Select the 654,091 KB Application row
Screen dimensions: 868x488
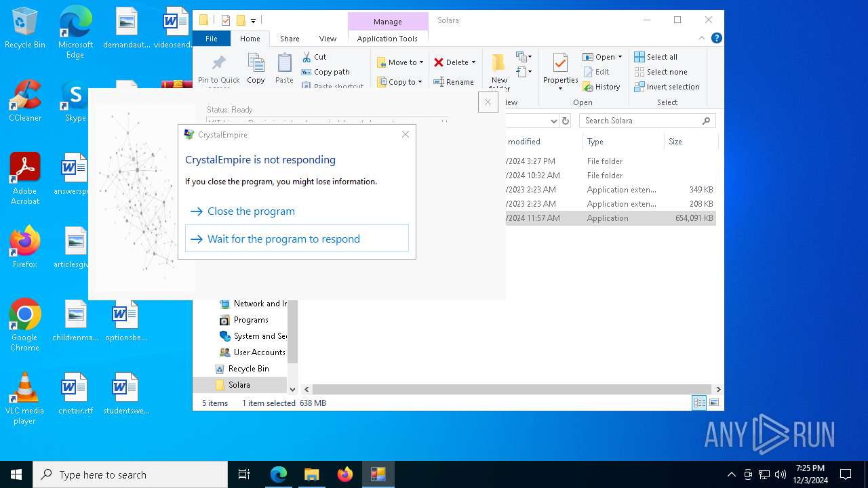610,218
